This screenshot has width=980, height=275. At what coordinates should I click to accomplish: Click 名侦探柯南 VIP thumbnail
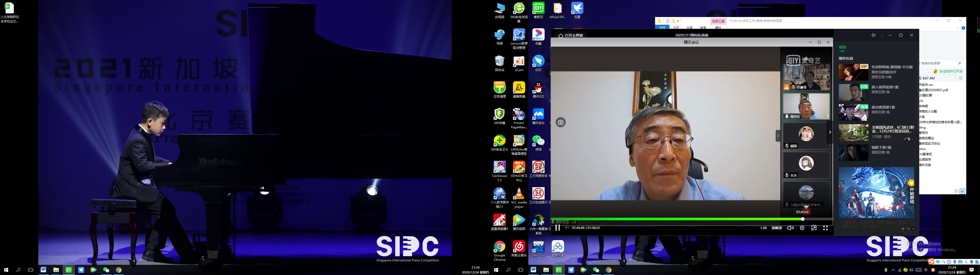coord(853,72)
